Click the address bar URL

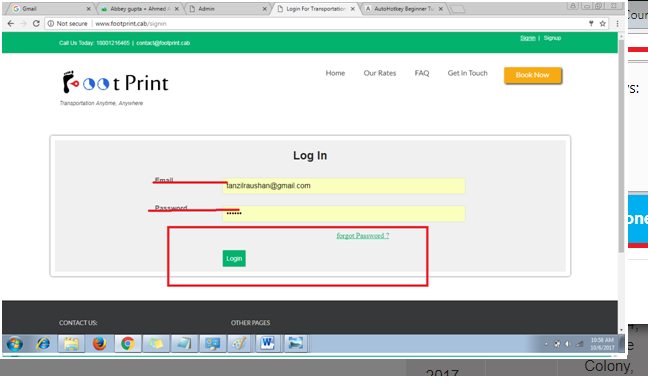point(131,24)
